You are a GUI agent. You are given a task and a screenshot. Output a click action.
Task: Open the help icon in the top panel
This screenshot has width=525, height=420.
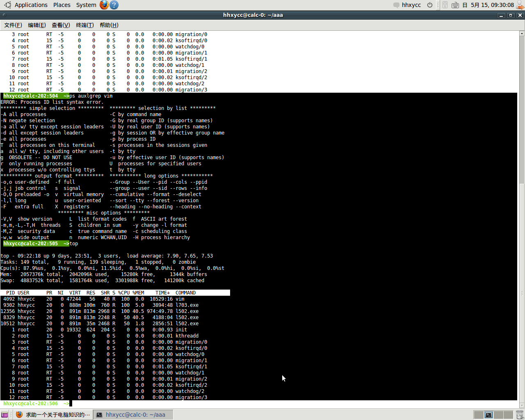[x=114, y=5]
